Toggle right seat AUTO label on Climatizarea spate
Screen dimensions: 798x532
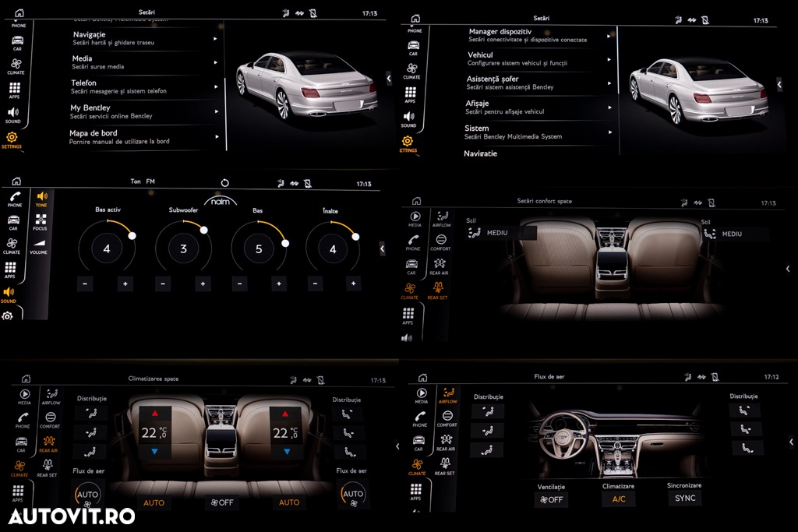[289, 502]
